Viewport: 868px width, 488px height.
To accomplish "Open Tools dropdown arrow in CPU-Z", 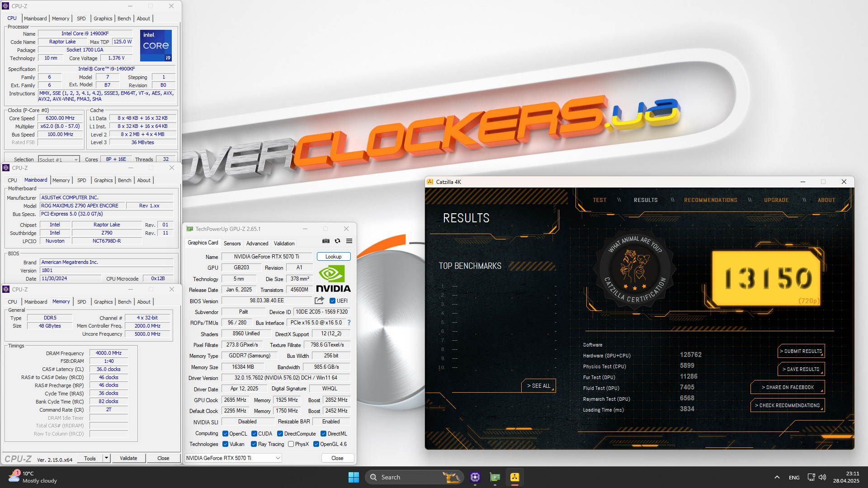I will click(x=107, y=458).
